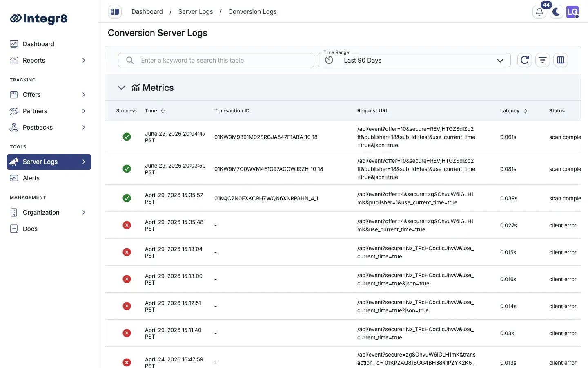Click success check for 20:03:50 row
Image resolution: width=588 pixels, height=368 pixels.
(127, 168)
